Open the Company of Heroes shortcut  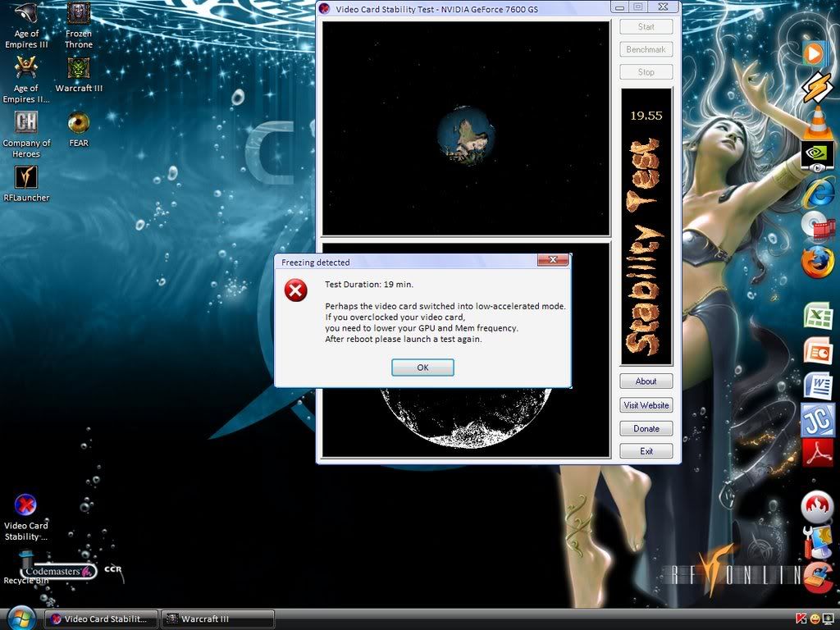pos(26,135)
